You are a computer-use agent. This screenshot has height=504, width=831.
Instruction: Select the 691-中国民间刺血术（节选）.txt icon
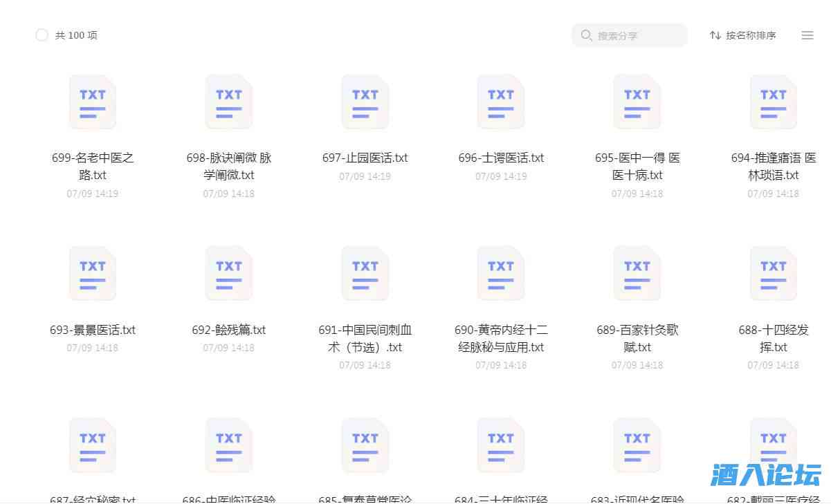[365, 272]
